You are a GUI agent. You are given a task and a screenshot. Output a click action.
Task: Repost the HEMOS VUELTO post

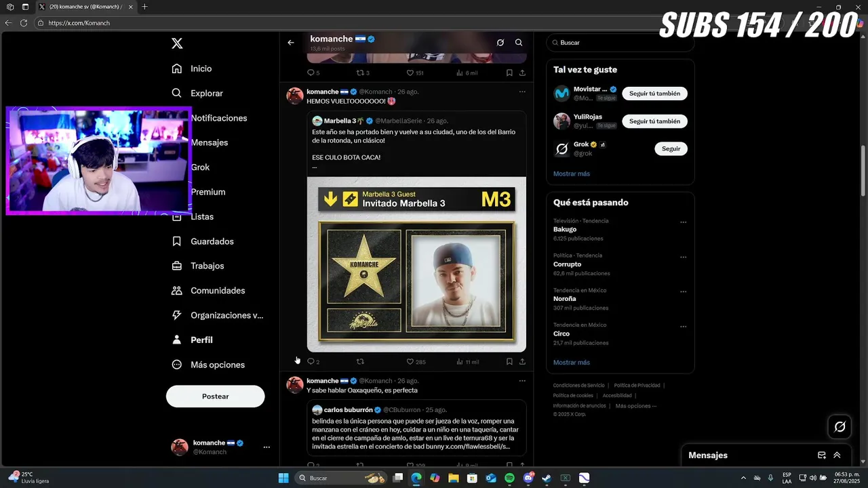pyautogui.click(x=360, y=362)
